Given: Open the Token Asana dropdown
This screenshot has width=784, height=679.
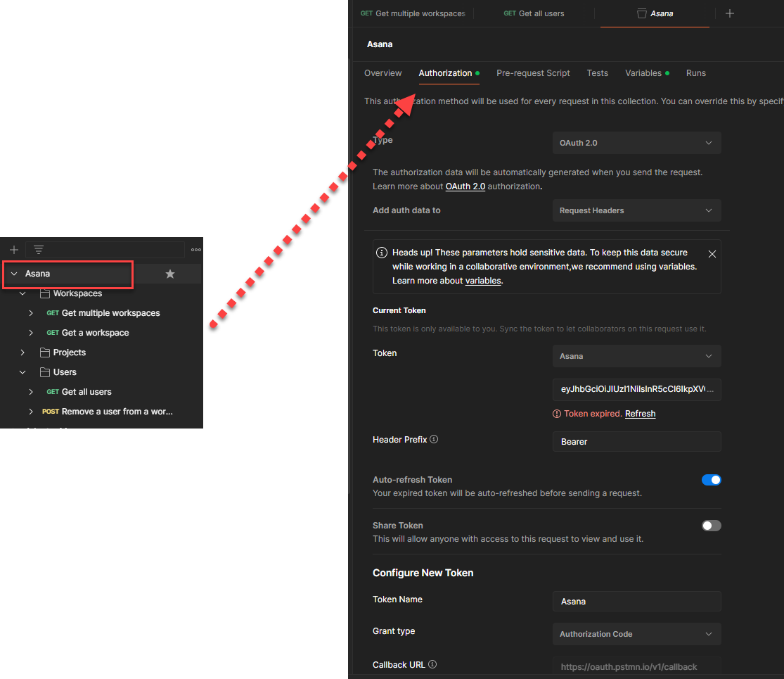Looking at the screenshot, I should (x=636, y=356).
